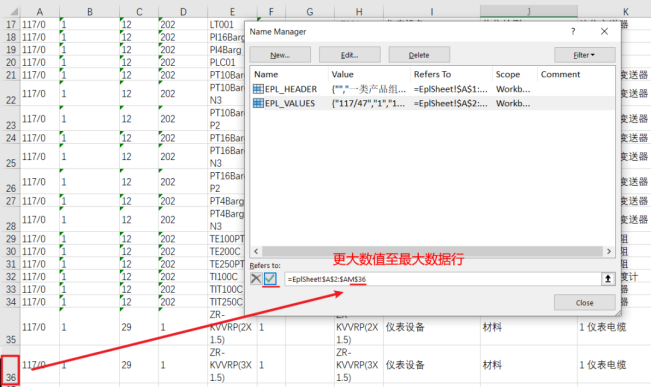Select the EPL_HEADER name row
651x387 pixels.
pos(432,89)
